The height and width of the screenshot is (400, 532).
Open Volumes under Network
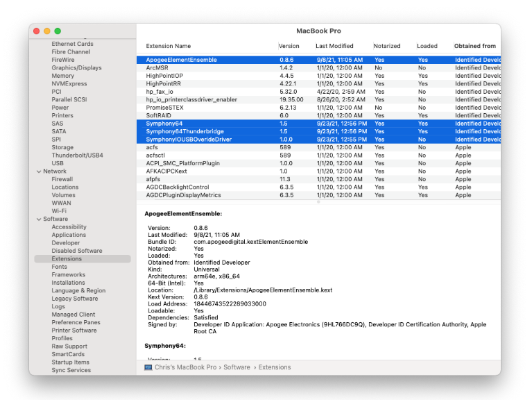63,195
